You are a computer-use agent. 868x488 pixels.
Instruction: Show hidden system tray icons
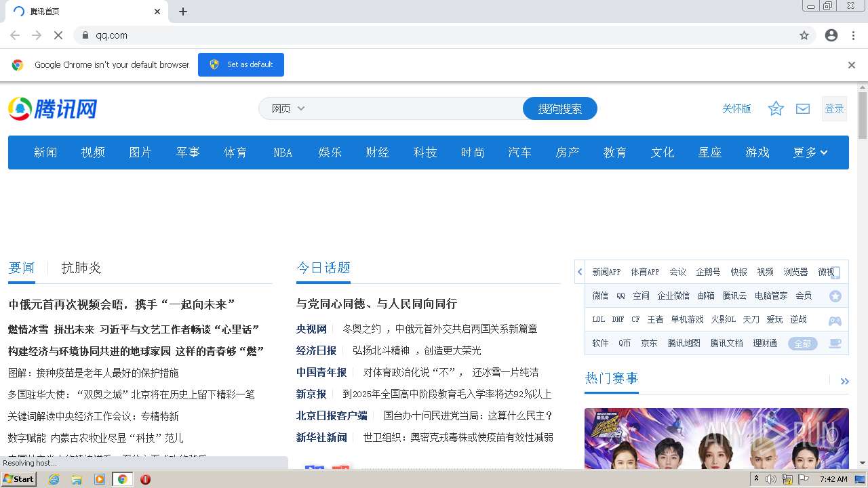coord(756,479)
